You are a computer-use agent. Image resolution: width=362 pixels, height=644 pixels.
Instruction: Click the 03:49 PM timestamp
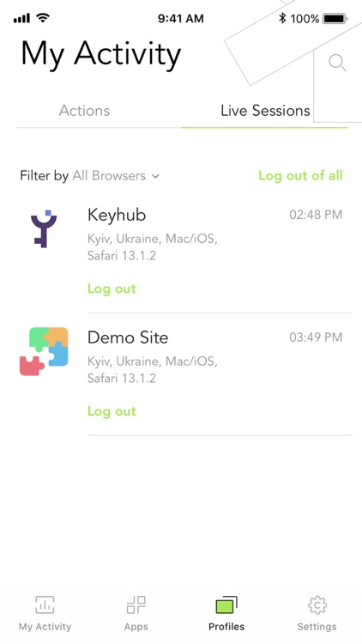[316, 337]
